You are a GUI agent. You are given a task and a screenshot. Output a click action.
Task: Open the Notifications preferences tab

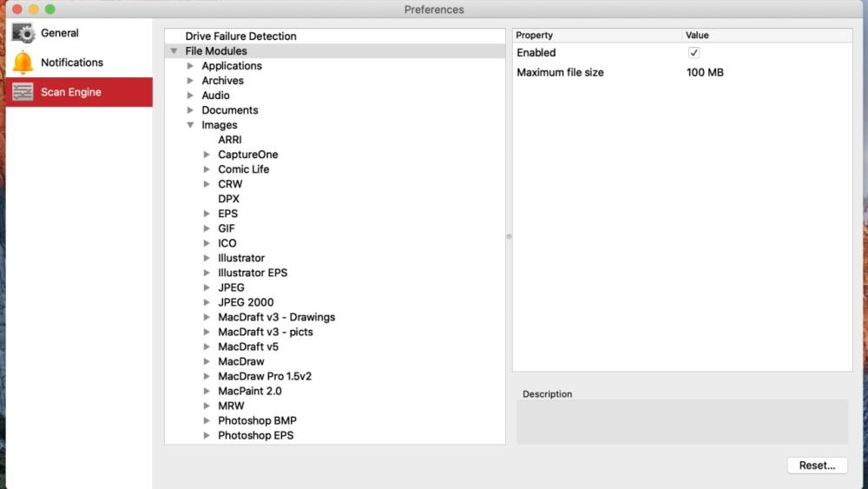[72, 63]
